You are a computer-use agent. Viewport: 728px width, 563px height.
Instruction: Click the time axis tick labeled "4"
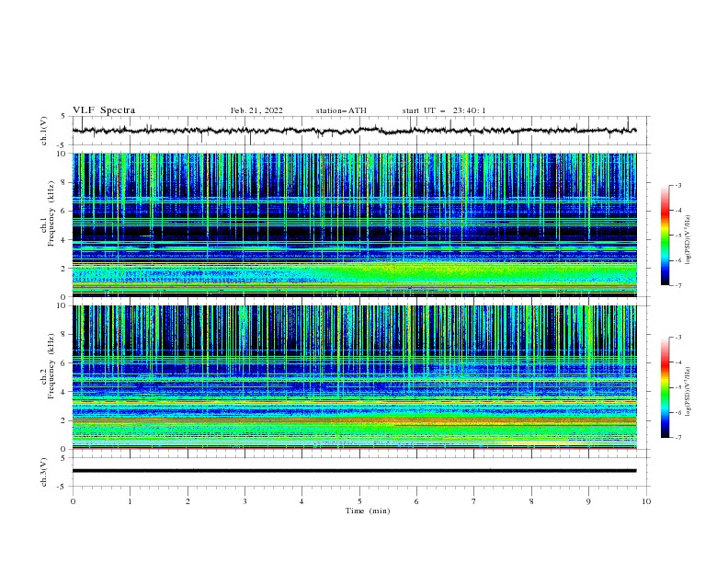coord(301,501)
